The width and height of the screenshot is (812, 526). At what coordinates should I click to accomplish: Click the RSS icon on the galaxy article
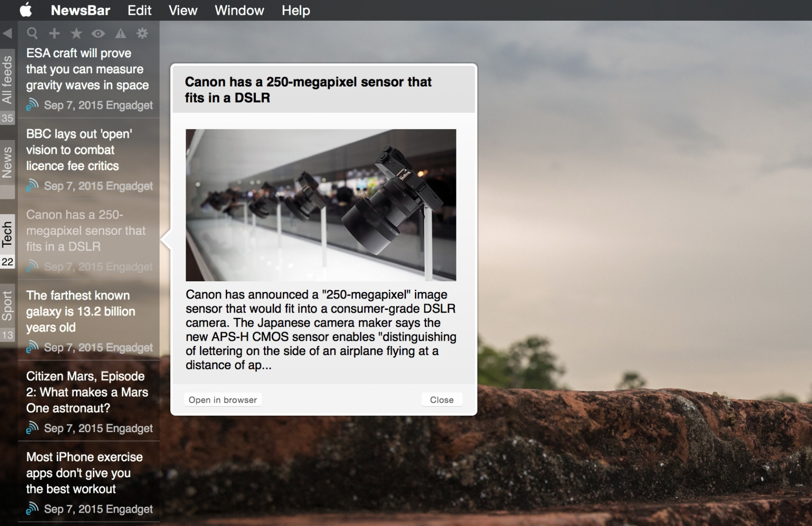[x=33, y=347]
